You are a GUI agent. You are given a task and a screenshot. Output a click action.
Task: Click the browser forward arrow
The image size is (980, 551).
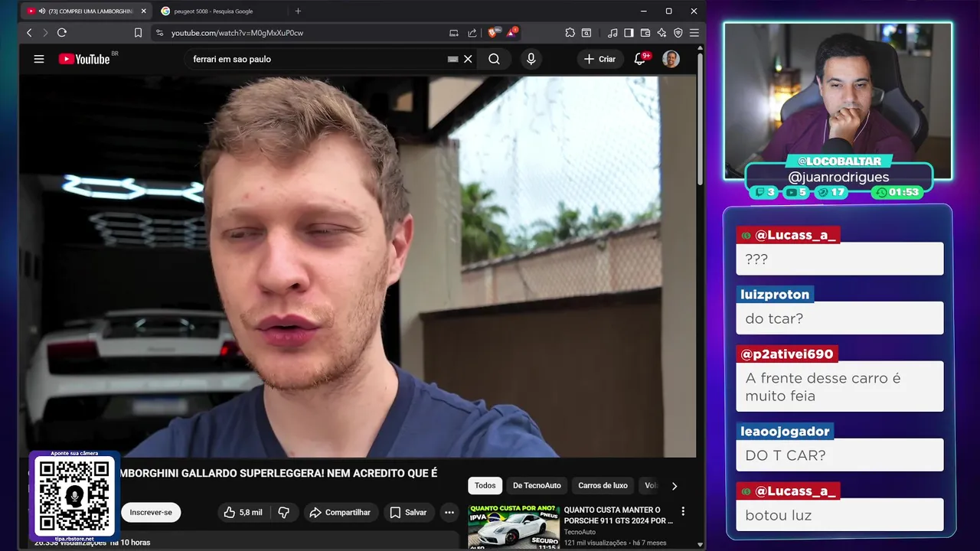(x=45, y=33)
